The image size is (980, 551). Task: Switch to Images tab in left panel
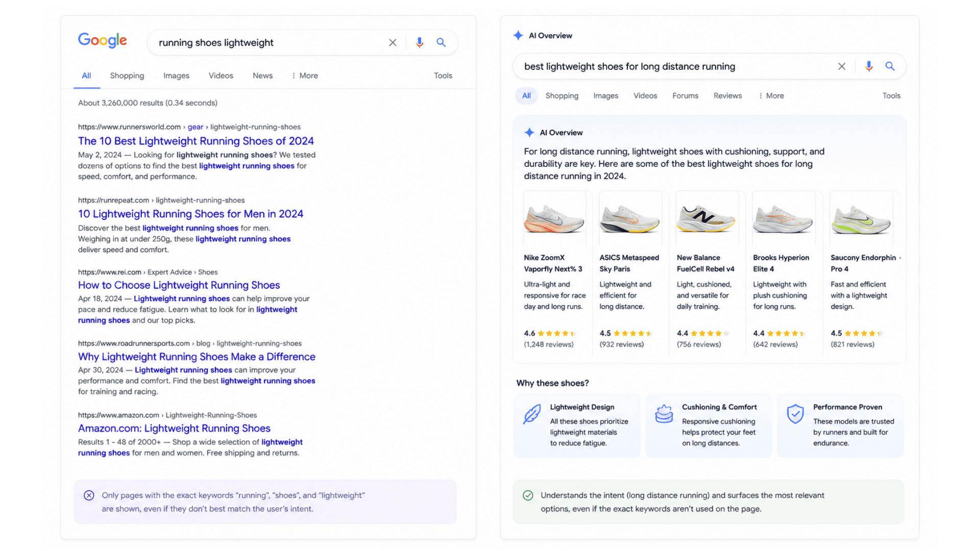click(176, 76)
